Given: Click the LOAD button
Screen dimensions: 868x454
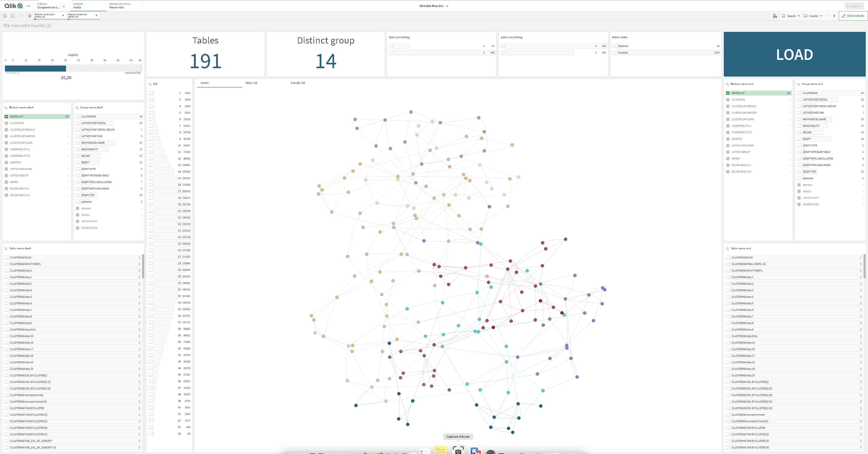Looking at the screenshot, I should (x=795, y=54).
